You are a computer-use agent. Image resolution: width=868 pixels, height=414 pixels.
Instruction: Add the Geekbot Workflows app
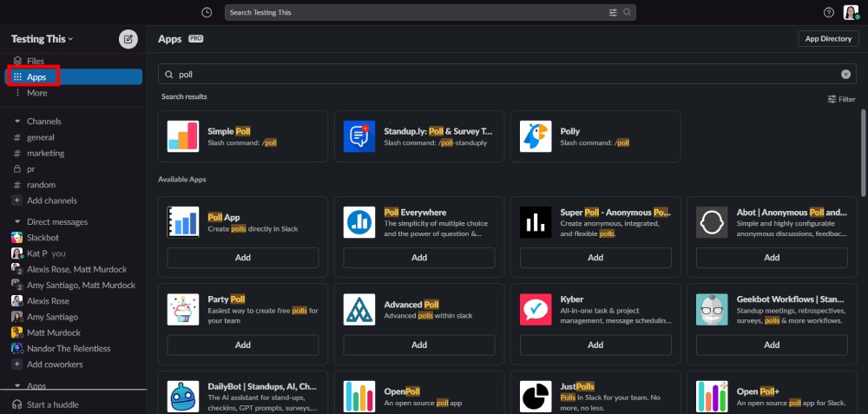[x=772, y=345]
